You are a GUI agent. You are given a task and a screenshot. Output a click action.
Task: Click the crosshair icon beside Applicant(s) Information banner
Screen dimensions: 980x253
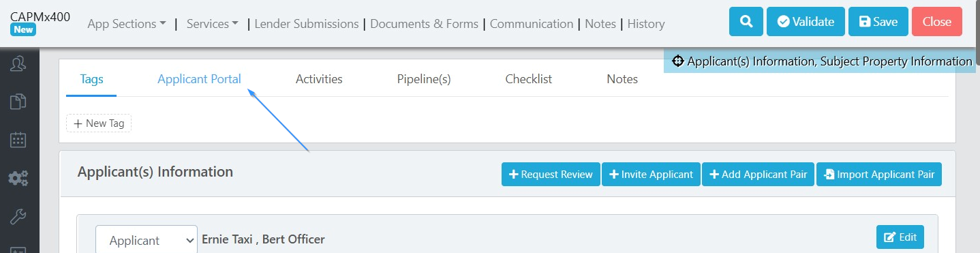(677, 61)
